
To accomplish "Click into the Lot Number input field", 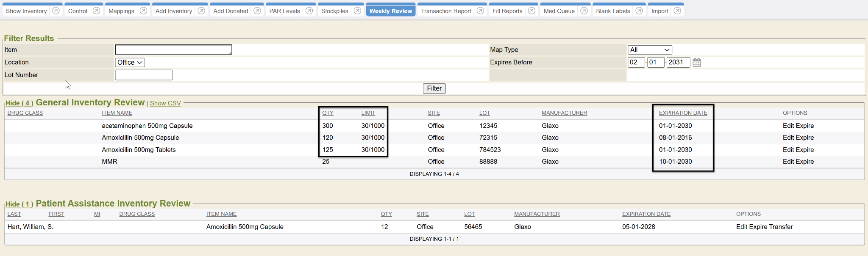I will [x=144, y=75].
